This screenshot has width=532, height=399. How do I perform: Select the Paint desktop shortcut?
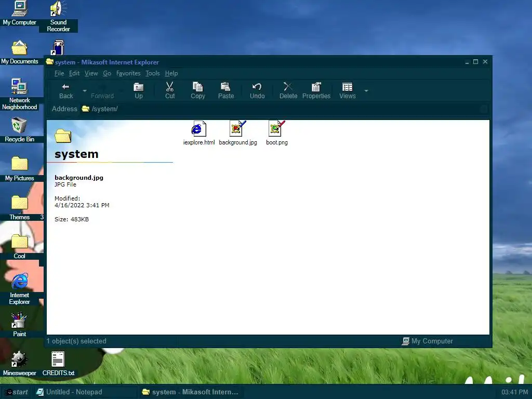click(x=19, y=325)
